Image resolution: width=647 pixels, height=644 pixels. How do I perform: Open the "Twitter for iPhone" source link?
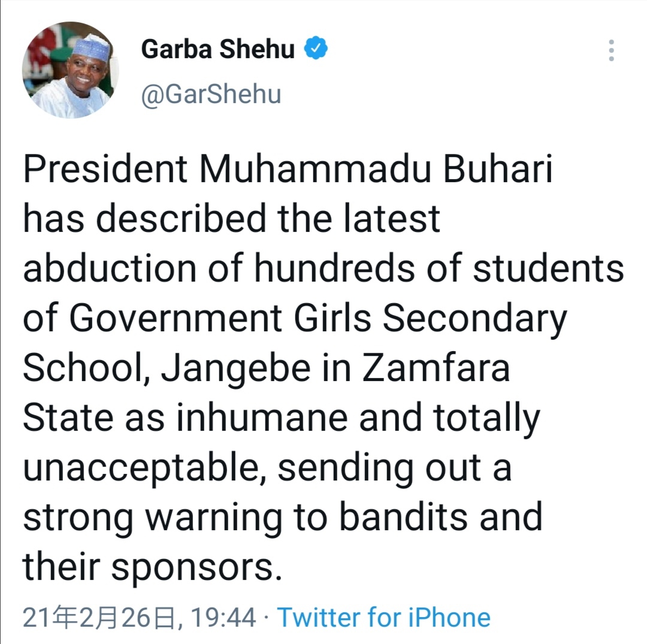point(383,617)
